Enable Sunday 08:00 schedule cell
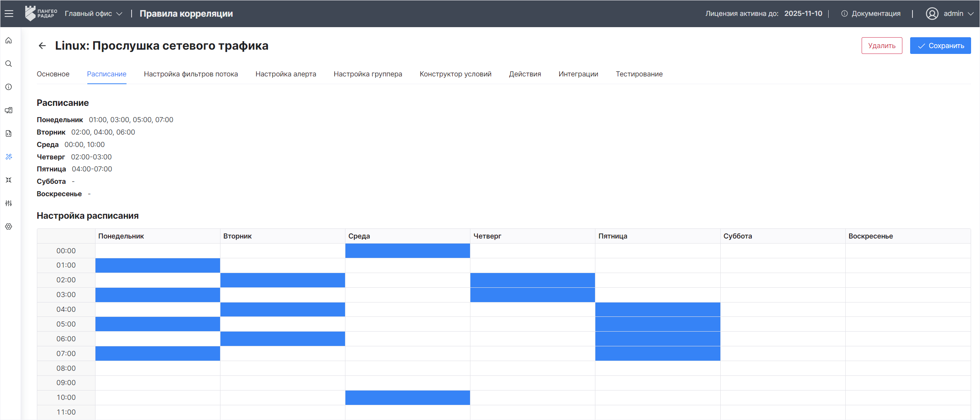 point(908,368)
